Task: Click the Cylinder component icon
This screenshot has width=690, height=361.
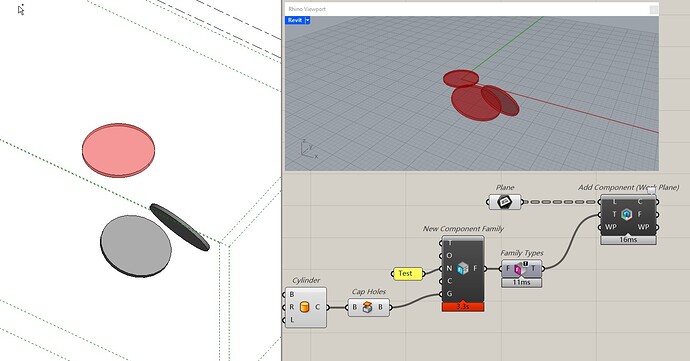Action: [x=305, y=307]
